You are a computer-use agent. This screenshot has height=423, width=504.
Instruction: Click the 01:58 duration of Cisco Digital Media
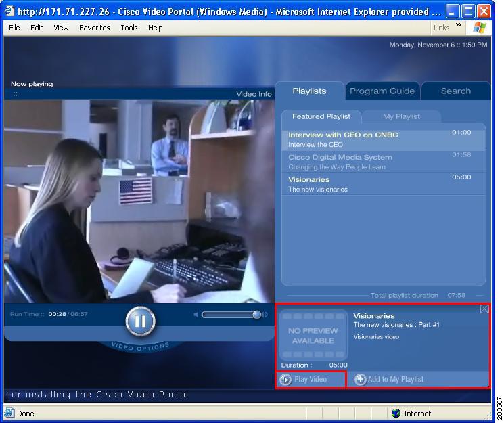click(461, 155)
